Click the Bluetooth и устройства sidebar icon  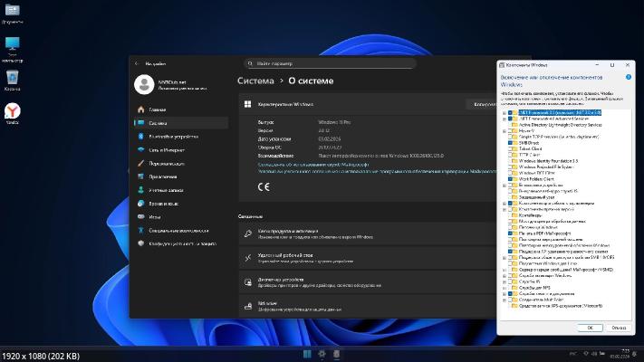(140, 136)
